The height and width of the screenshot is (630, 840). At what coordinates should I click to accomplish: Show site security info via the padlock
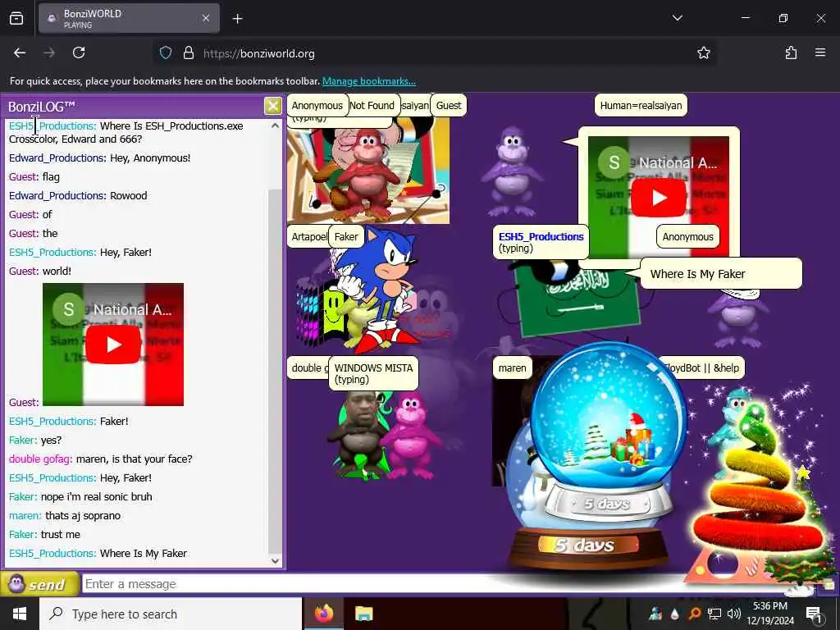[188, 53]
